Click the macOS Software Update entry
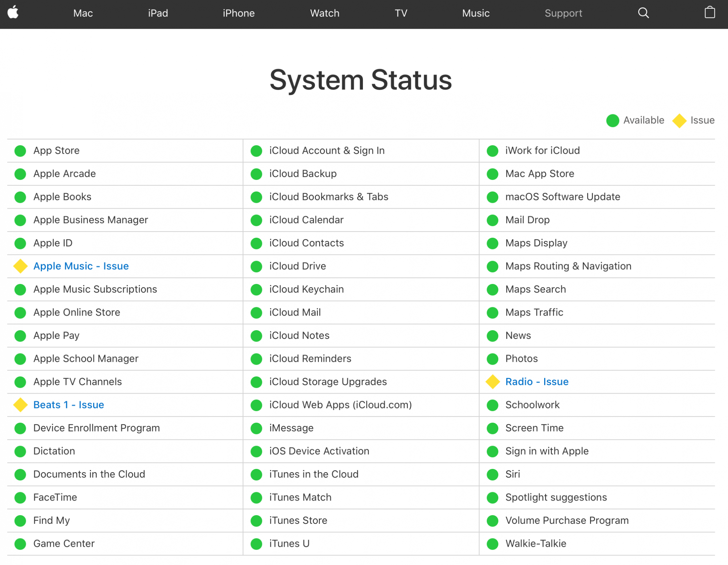The height and width of the screenshot is (565, 728). pos(563,197)
